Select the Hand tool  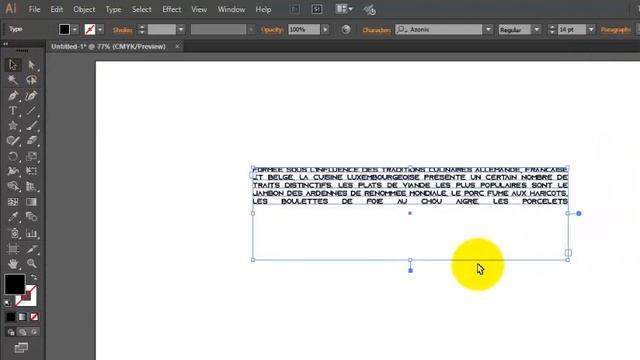tap(13, 264)
